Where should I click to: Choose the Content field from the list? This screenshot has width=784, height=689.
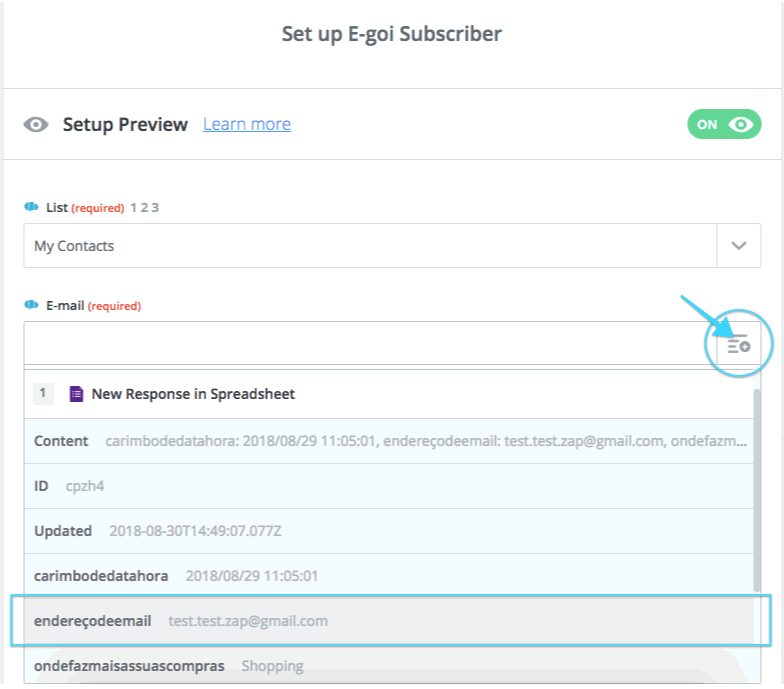[390, 441]
